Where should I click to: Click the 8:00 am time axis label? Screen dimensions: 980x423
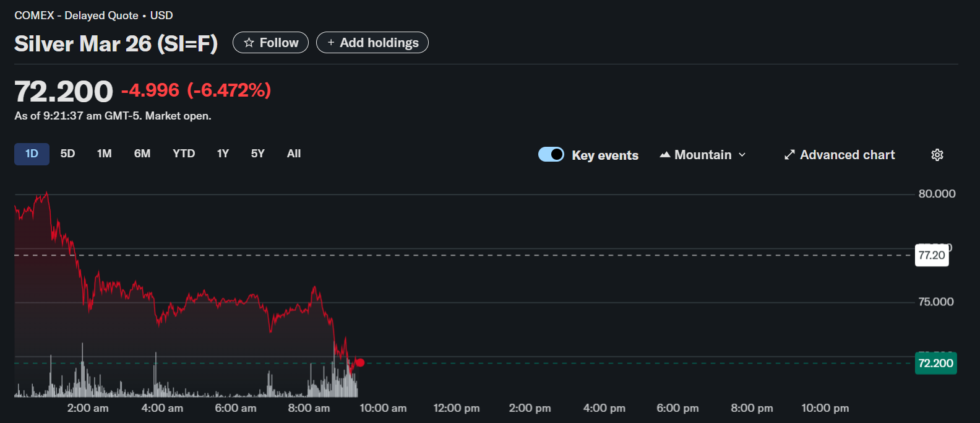coord(309,408)
